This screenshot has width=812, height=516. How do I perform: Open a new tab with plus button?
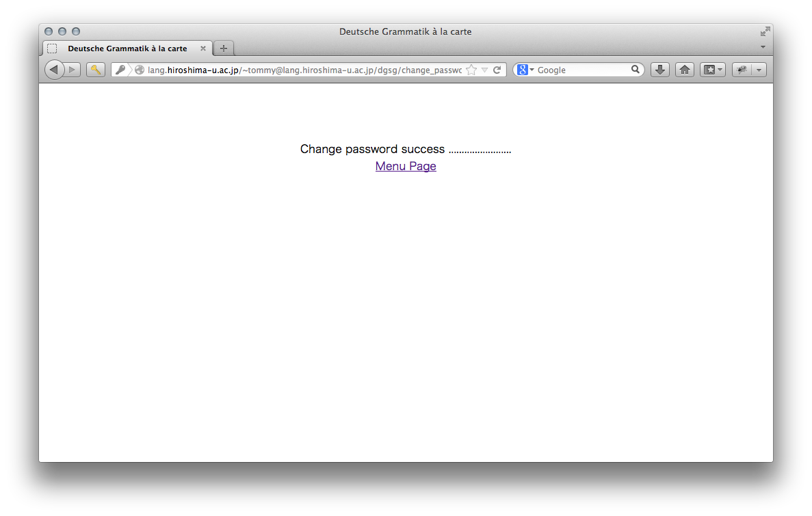(x=224, y=49)
